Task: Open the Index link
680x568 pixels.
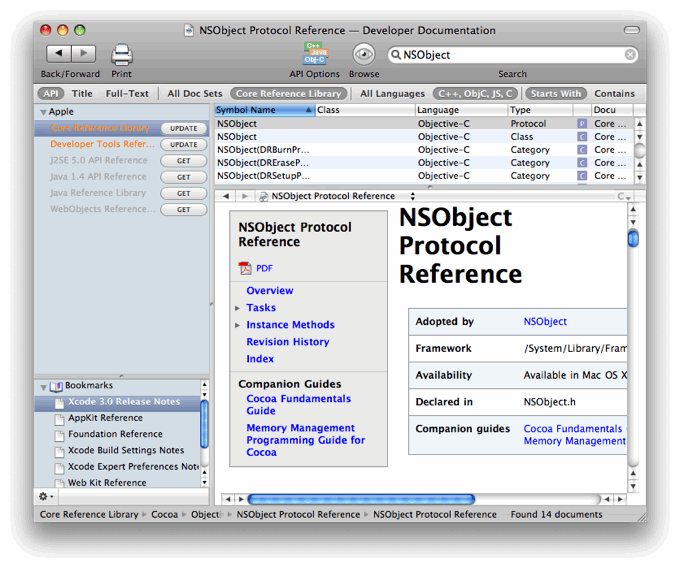Action: click(x=260, y=359)
